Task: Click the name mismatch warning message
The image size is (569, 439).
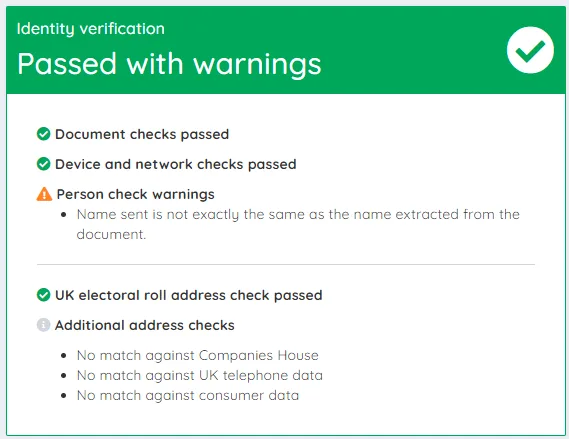Action: (x=298, y=224)
